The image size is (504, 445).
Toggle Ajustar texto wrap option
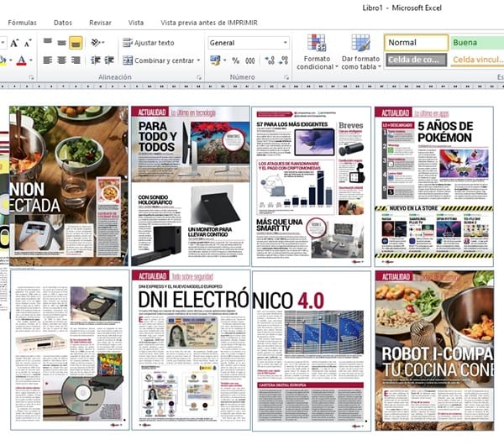(x=149, y=43)
